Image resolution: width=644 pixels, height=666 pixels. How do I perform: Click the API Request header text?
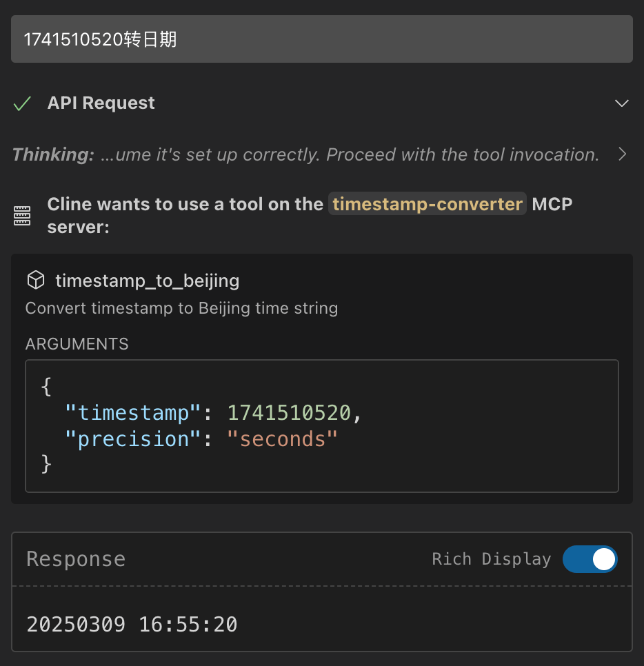click(101, 103)
